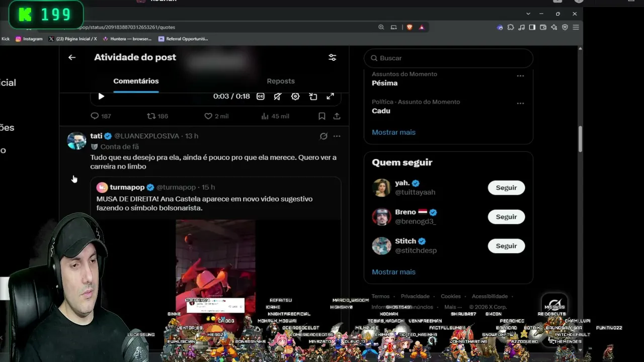The height and width of the screenshot is (362, 644).
Task: Open Grok icon on tati's post
Action: point(324,136)
